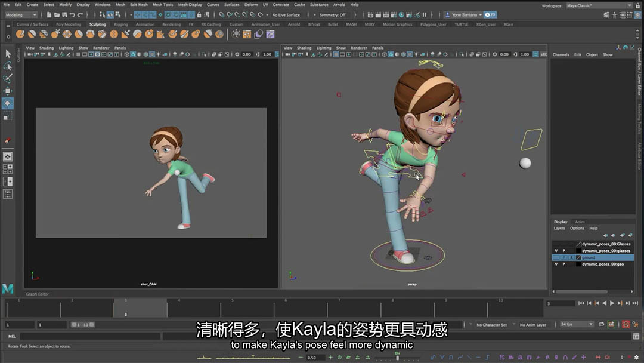Open the 24 fps frame rate dropdown
The image size is (644, 363).
pos(576,324)
